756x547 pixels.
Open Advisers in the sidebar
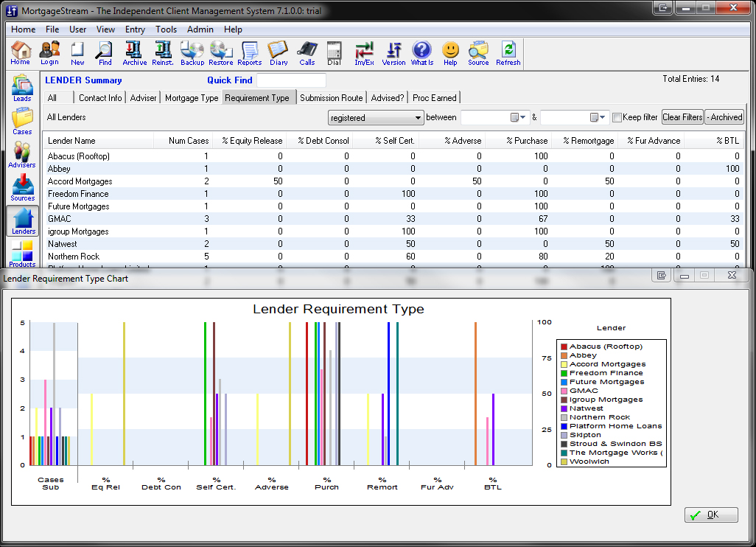coord(22,155)
